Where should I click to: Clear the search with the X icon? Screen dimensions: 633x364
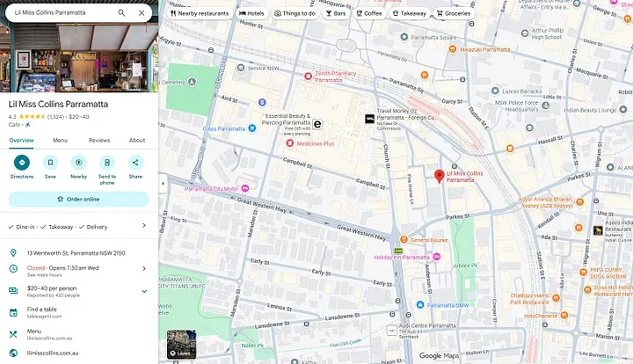point(142,13)
